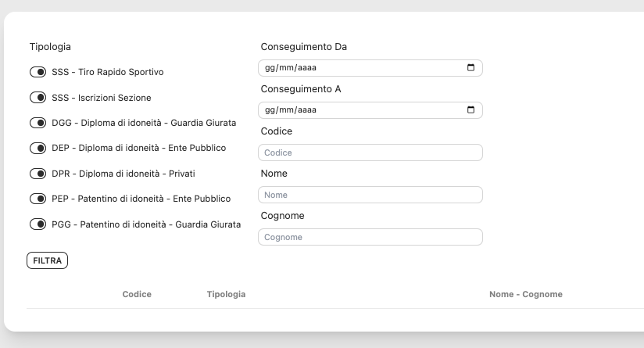644x348 pixels.
Task: Click the Tipologia column header
Action: (x=226, y=294)
